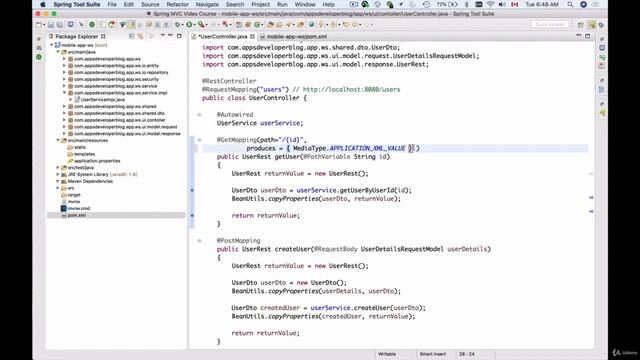640x360 pixels.
Task: Click the Bluetooth icon in menu bar
Action: (467, 4)
